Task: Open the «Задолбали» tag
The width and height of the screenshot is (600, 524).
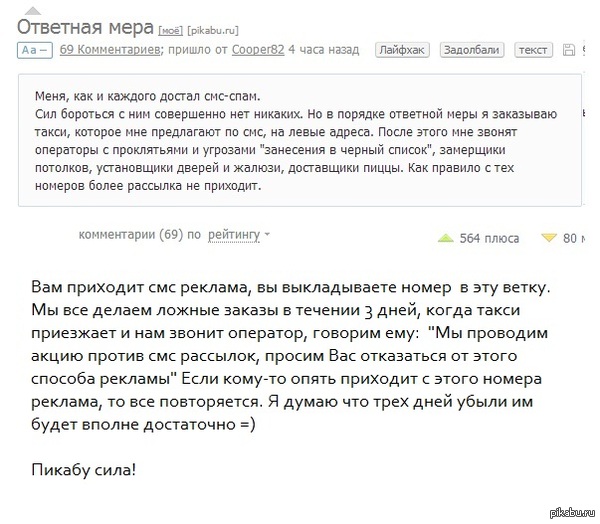Action: click(x=472, y=50)
